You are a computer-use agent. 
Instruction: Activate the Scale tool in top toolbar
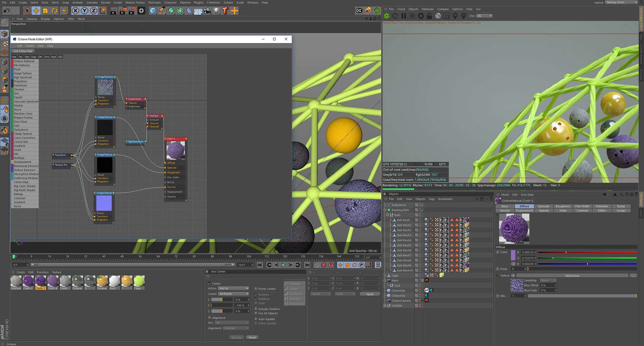(x=45, y=11)
